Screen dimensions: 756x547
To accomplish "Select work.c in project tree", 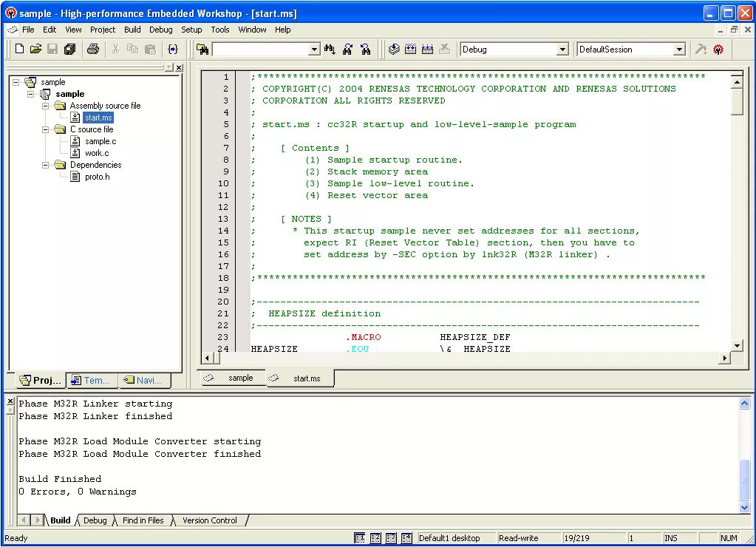I will (x=96, y=153).
